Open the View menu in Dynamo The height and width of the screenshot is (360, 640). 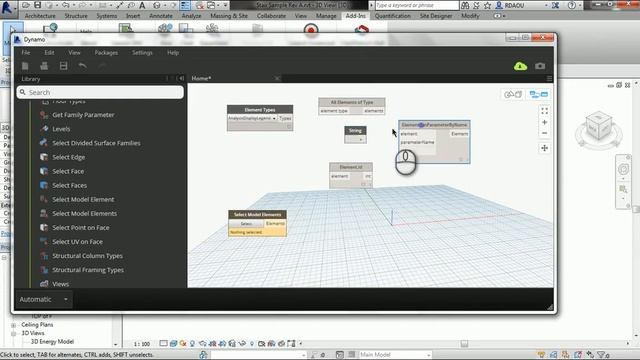(74, 53)
